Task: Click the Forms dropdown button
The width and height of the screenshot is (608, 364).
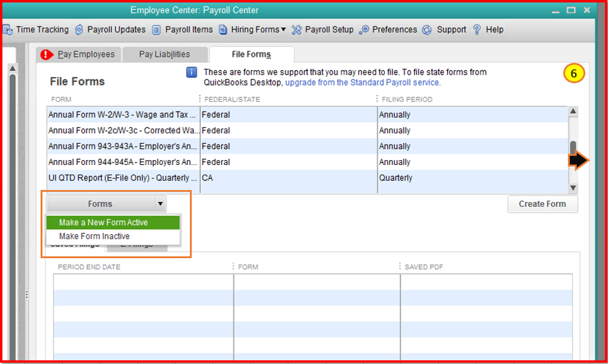Action: pyautogui.click(x=107, y=204)
